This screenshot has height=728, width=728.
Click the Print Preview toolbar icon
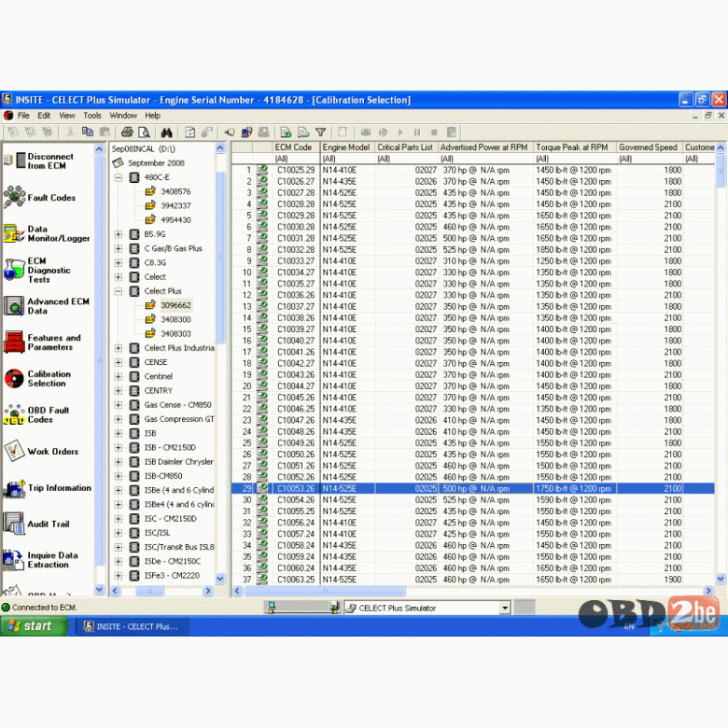144,133
